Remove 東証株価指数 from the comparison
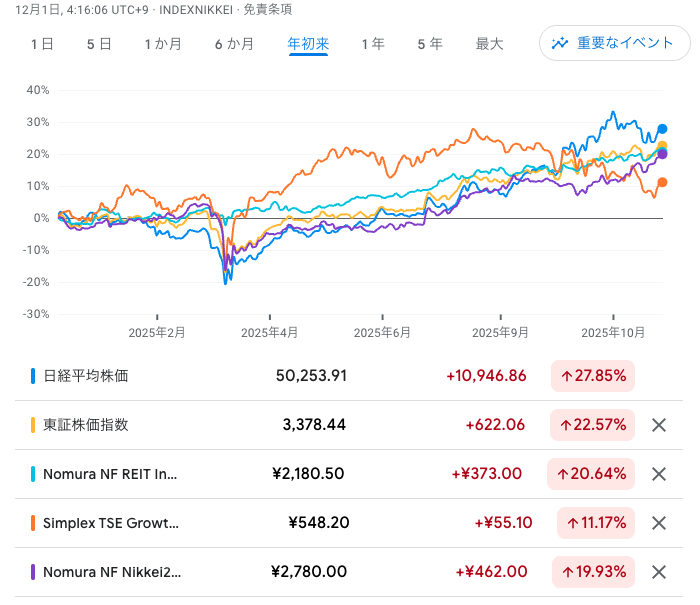The image size is (700, 605). tap(658, 425)
